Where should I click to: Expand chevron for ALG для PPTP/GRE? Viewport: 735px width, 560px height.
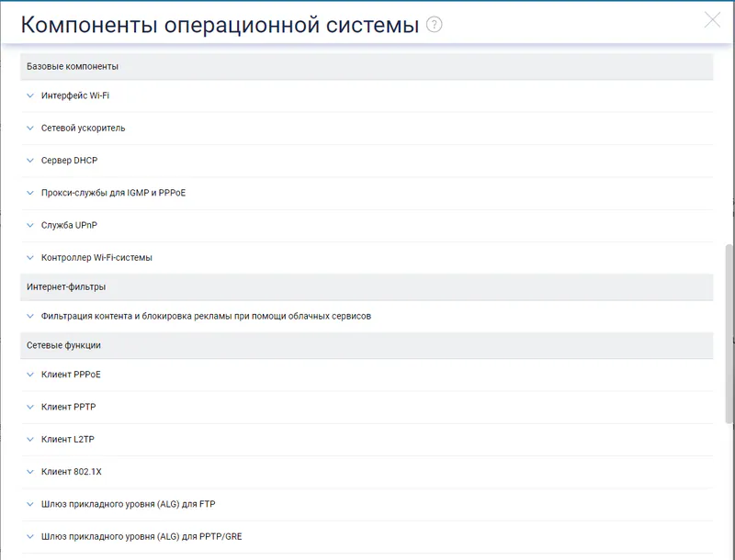pos(30,536)
